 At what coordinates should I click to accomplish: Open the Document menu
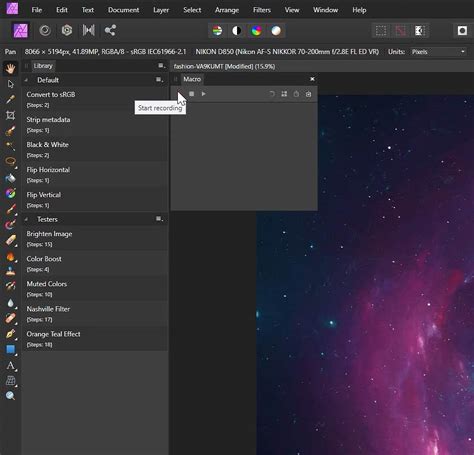pos(123,10)
